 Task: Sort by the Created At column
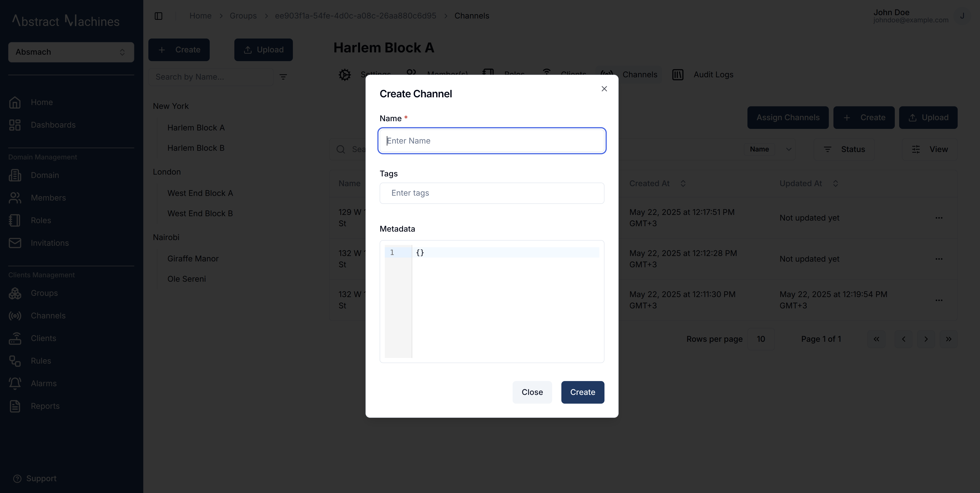(657, 184)
